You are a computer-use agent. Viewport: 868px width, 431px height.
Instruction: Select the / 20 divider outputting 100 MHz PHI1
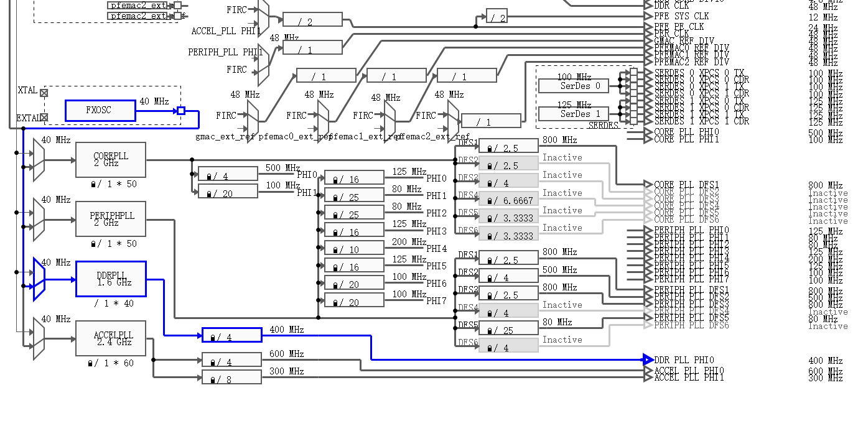click(x=228, y=191)
